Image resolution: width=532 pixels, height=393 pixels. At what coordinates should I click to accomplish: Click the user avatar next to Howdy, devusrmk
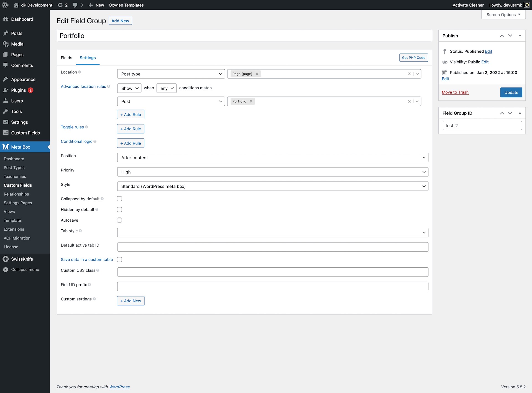pyautogui.click(x=526, y=5)
